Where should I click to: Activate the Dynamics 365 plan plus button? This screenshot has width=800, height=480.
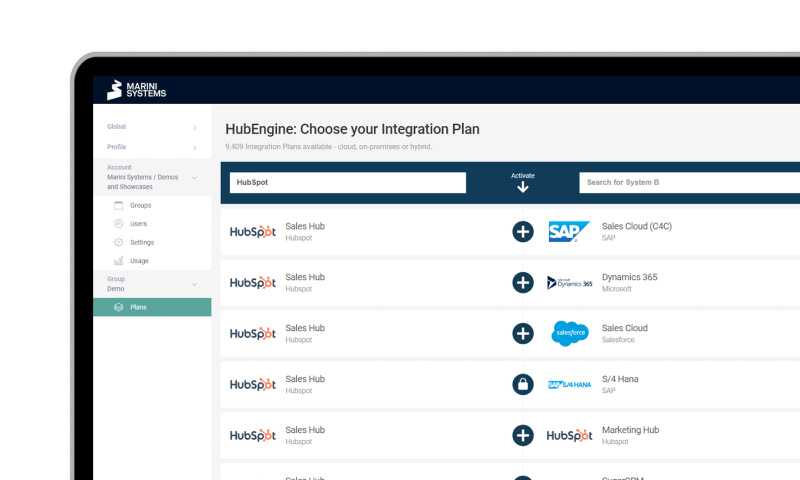click(x=522, y=283)
